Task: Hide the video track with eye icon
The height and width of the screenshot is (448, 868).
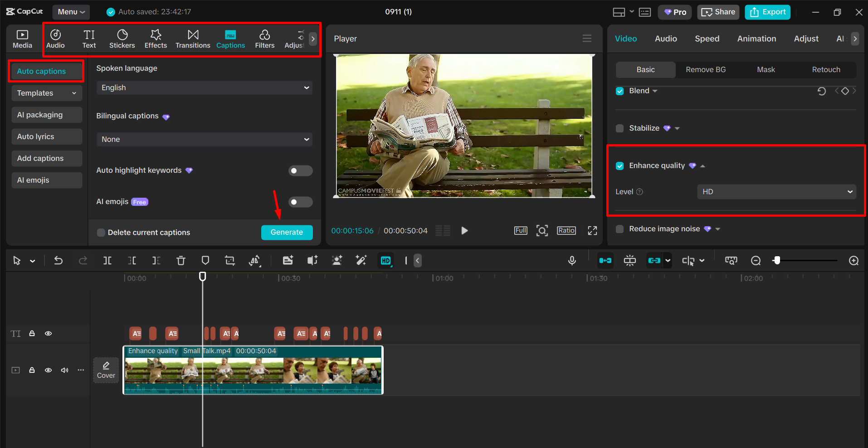Action: point(48,370)
